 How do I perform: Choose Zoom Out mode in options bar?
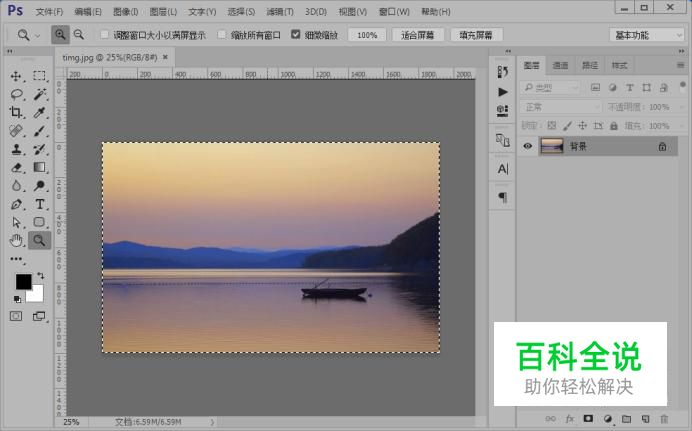tap(79, 34)
